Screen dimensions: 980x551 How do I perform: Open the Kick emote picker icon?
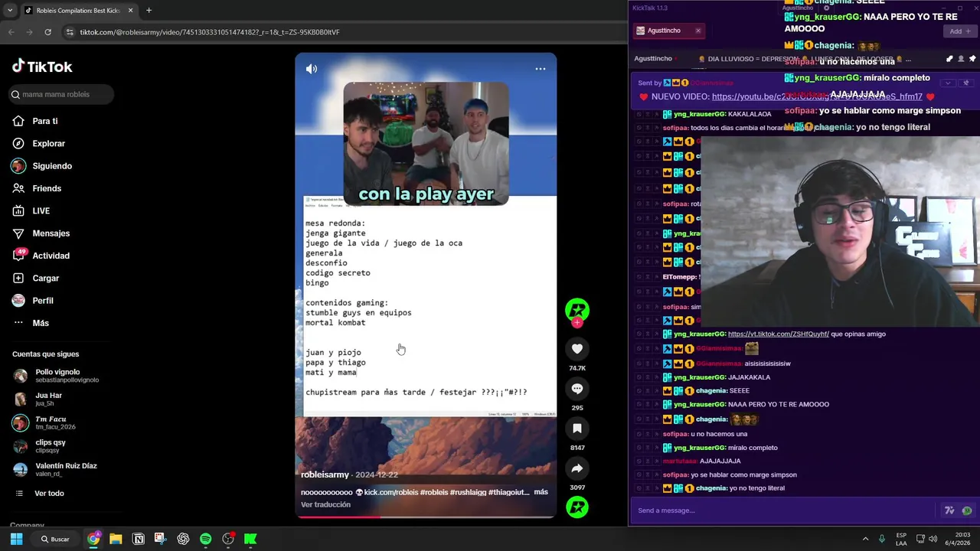[967, 510]
